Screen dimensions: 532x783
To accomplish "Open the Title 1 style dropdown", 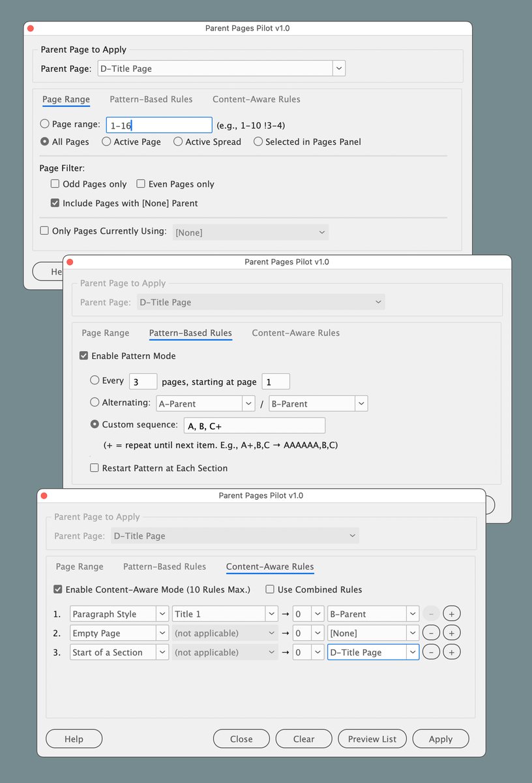I will pyautogui.click(x=226, y=614).
